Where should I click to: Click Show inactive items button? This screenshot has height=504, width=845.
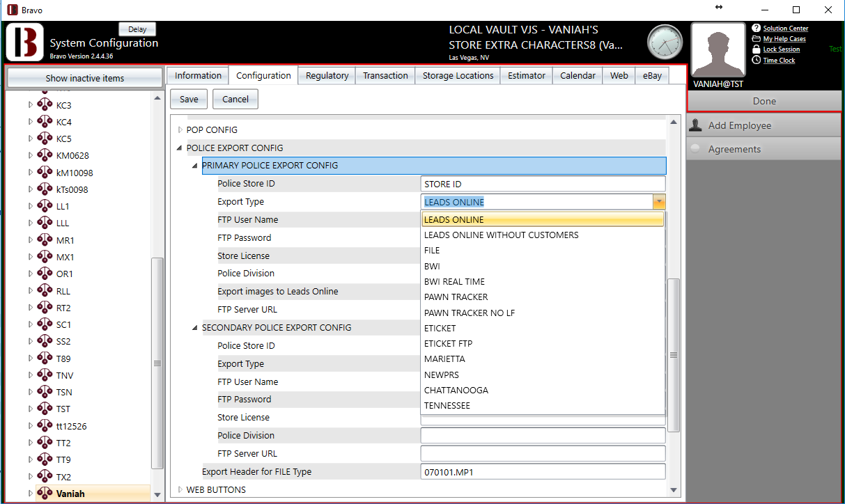[85, 78]
